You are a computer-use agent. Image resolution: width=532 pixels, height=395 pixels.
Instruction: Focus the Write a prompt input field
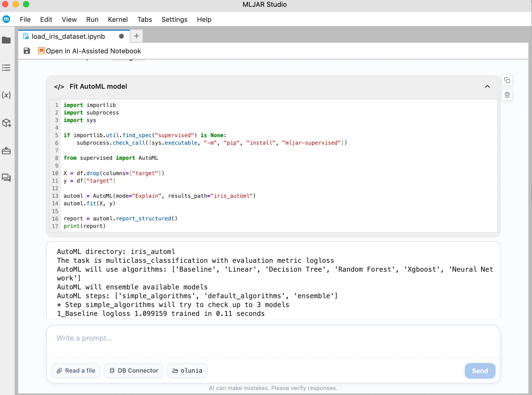pyautogui.click(x=273, y=342)
